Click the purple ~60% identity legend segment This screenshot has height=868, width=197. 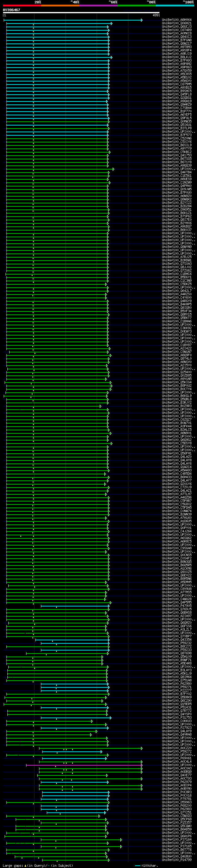[99, 6]
